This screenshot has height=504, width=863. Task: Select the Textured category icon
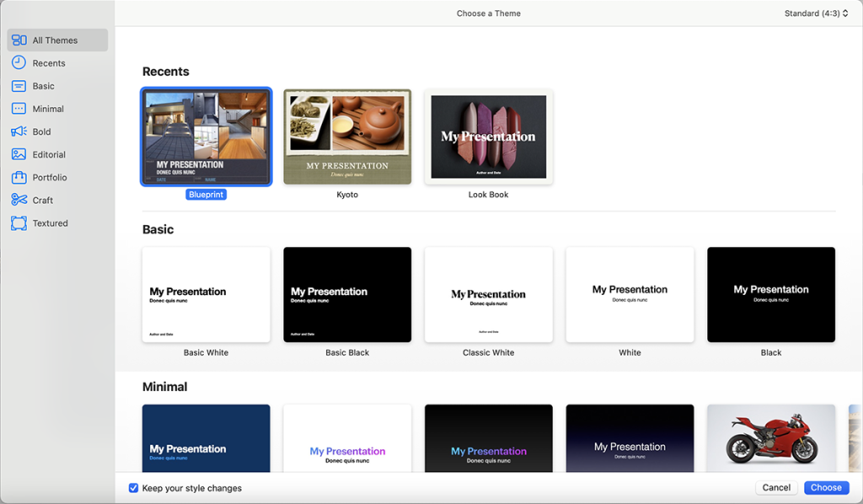pyautogui.click(x=19, y=223)
